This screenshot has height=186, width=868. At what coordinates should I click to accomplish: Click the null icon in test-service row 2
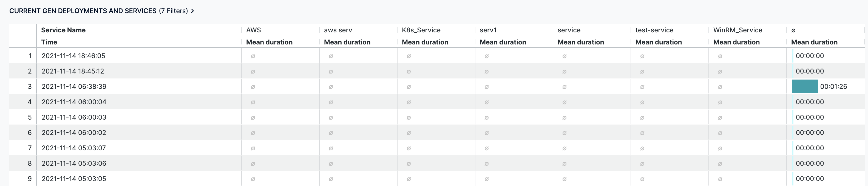tap(642, 71)
